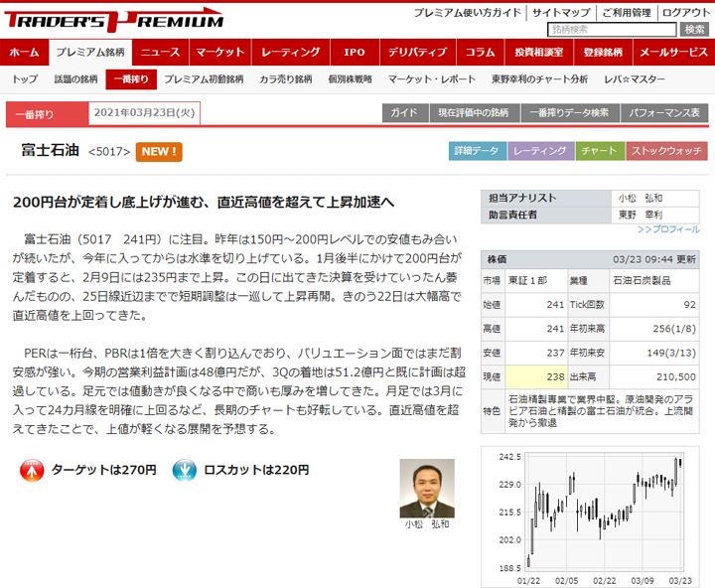Click the 年初来高 value 256(1/8)
The image size is (715, 588).
674,329
